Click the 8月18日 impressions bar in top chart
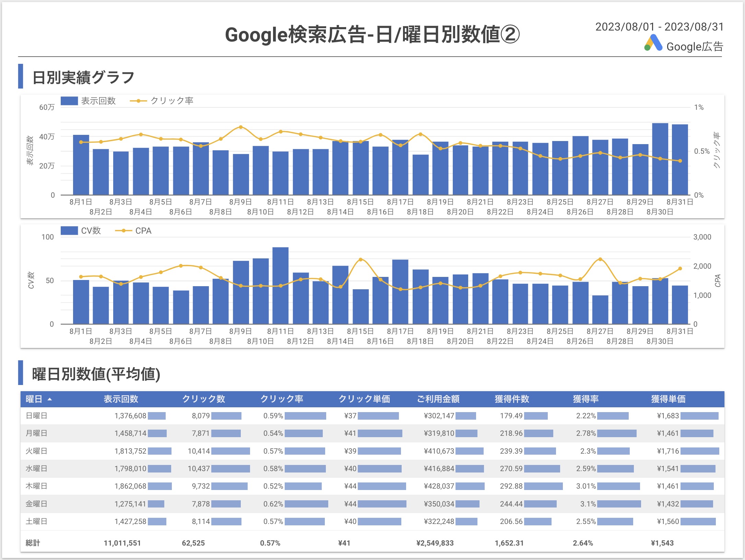745x560 pixels. pos(421,175)
